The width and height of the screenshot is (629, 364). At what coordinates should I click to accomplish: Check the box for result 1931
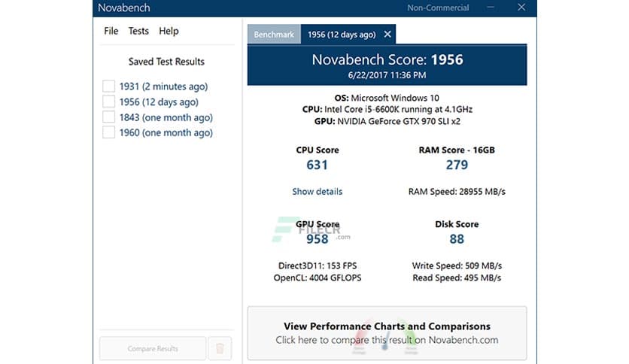coord(108,86)
